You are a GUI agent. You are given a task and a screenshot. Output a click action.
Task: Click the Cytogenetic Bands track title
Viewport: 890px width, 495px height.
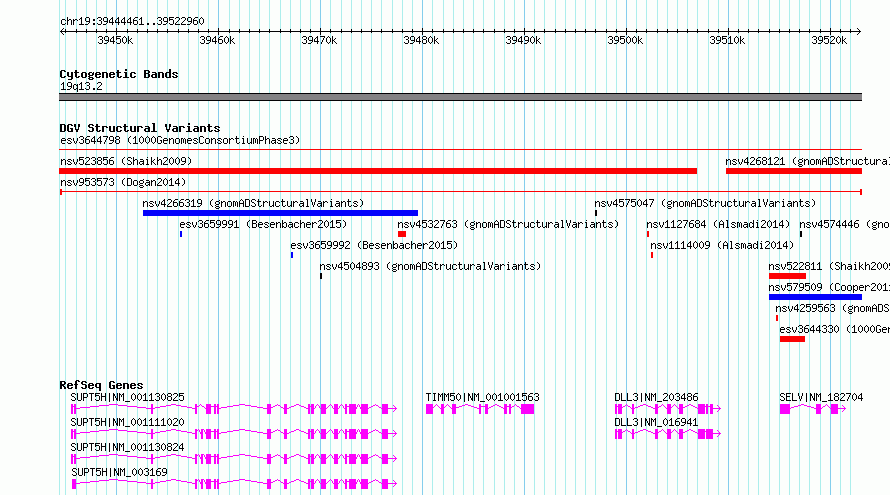[x=119, y=74]
